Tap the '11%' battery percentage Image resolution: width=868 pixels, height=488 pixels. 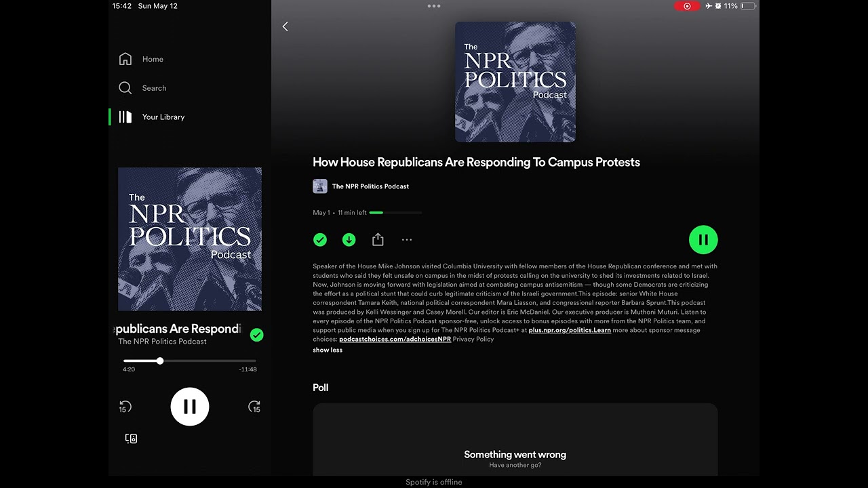[730, 6]
